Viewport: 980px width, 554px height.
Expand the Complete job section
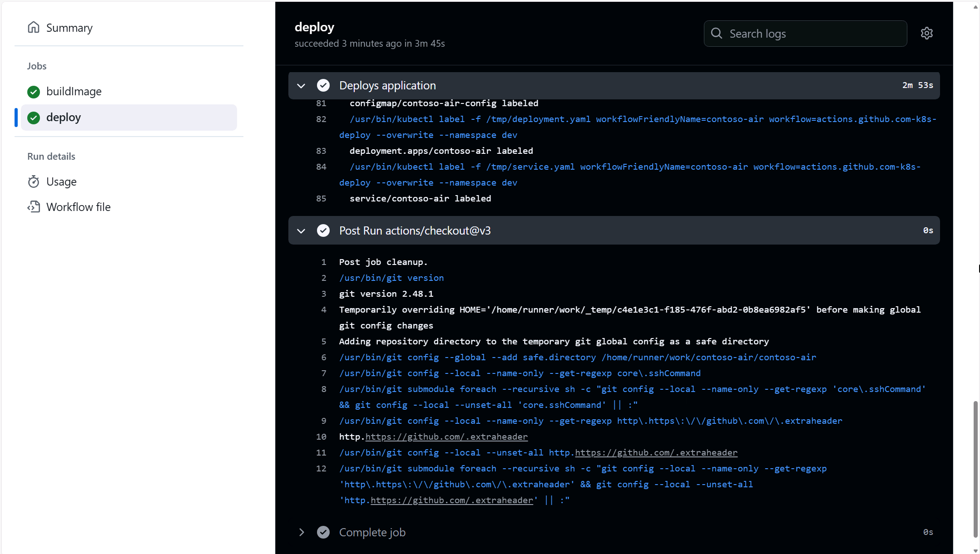(x=302, y=532)
